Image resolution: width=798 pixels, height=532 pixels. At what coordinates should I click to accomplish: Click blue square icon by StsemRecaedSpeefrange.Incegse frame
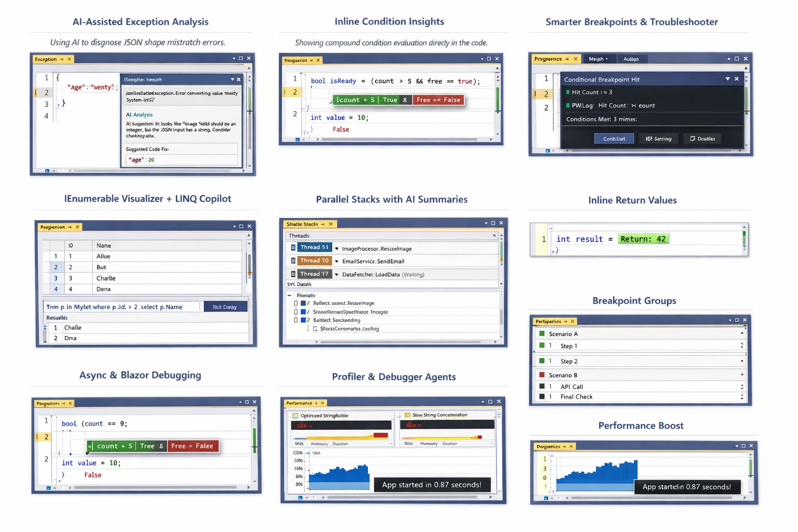303,312
